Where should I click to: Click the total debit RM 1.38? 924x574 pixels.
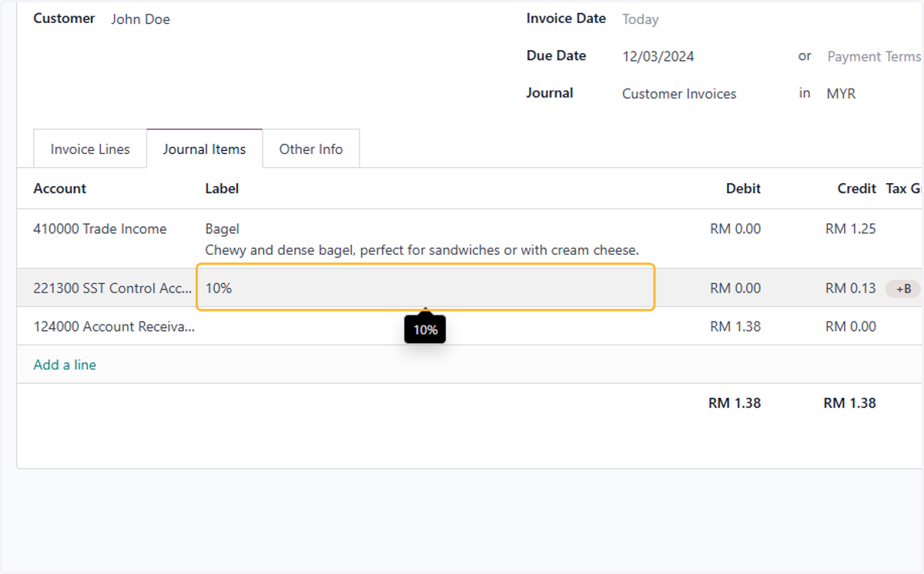point(735,402)
